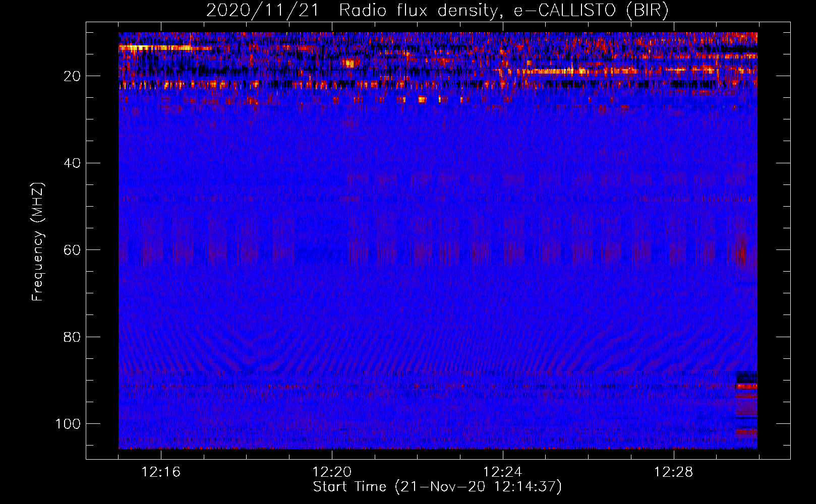Click the 100 frequency tick label
The image size is (816, 504).
point(68,424)
